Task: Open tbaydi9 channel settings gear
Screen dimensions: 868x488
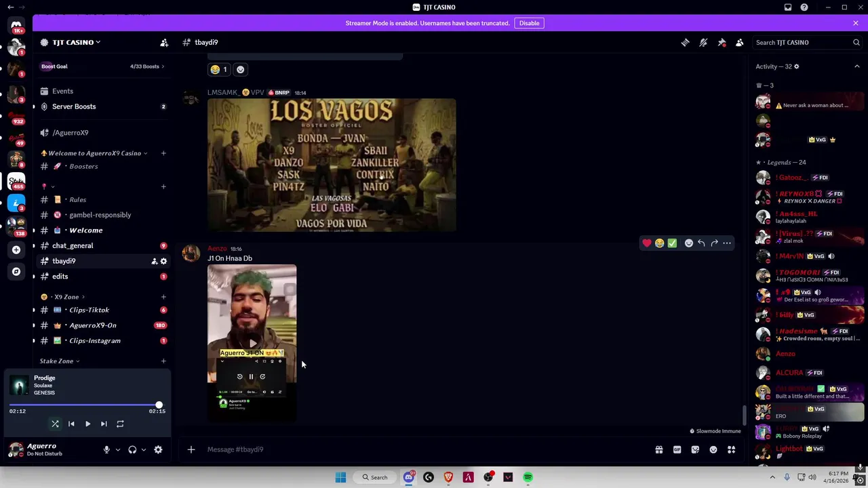Action: pyautogui.click(x=163, y=261)
